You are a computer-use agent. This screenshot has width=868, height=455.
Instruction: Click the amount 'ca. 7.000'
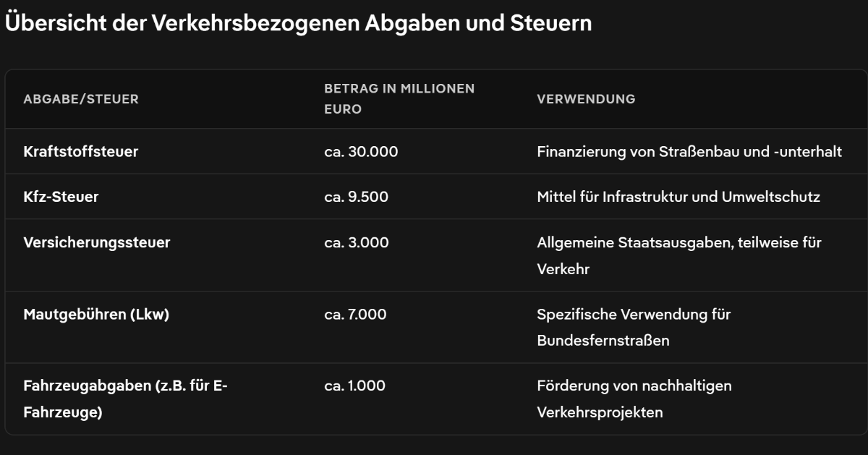(x=355, y=315)
